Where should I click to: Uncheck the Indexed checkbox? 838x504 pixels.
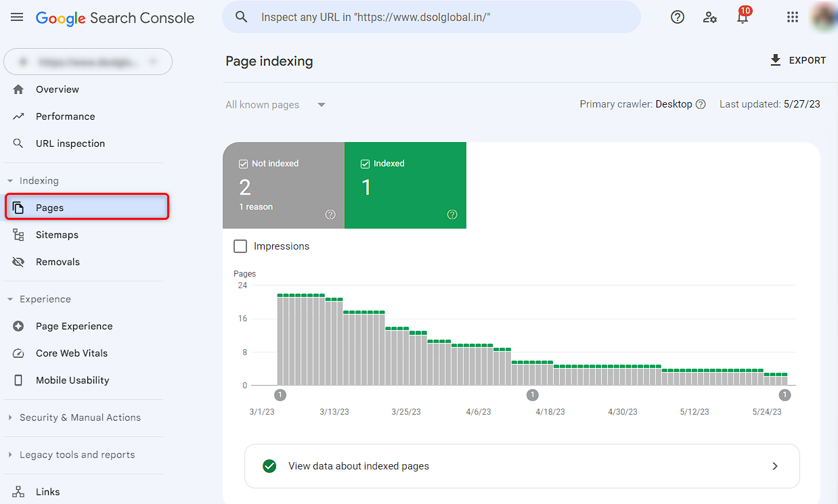tap(365, 164)
